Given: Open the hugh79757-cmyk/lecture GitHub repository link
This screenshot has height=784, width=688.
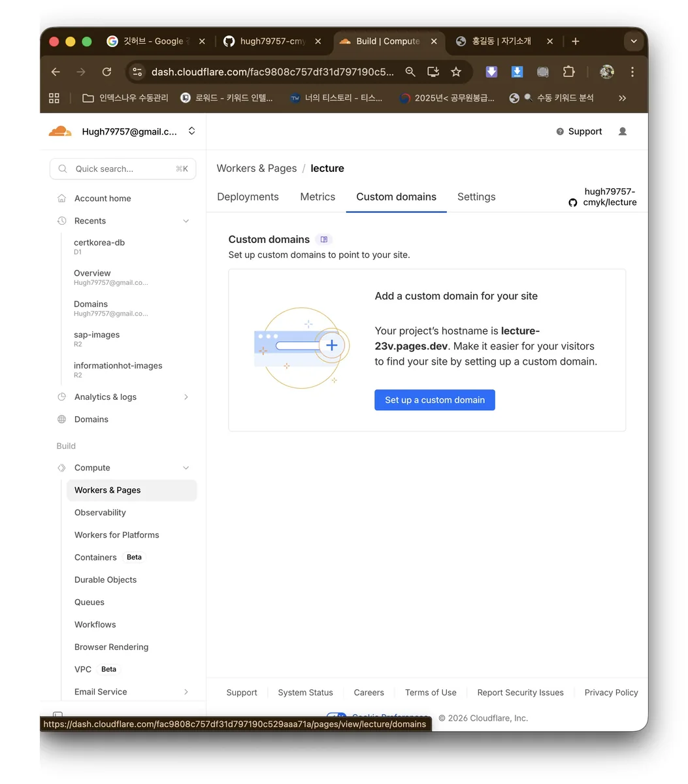Looking at the screenshot, I should (x=603, y=197).
